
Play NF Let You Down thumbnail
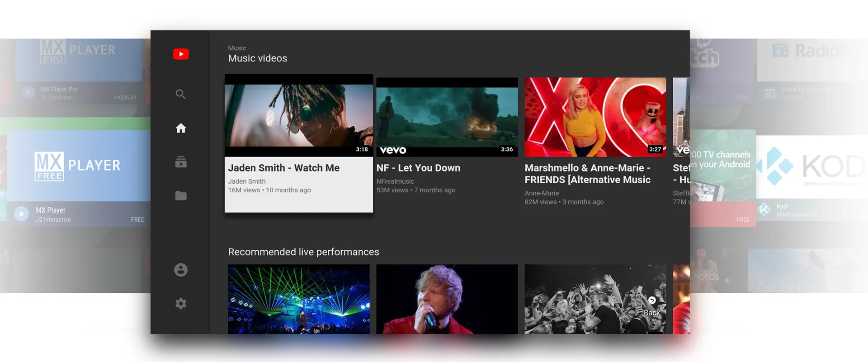[x=447, y=117]
